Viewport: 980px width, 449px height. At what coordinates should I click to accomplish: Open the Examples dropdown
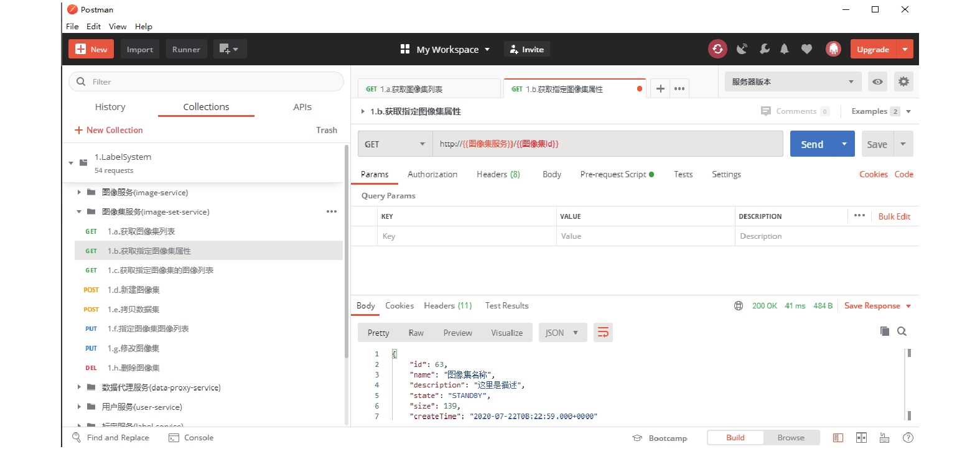point(881,111)
